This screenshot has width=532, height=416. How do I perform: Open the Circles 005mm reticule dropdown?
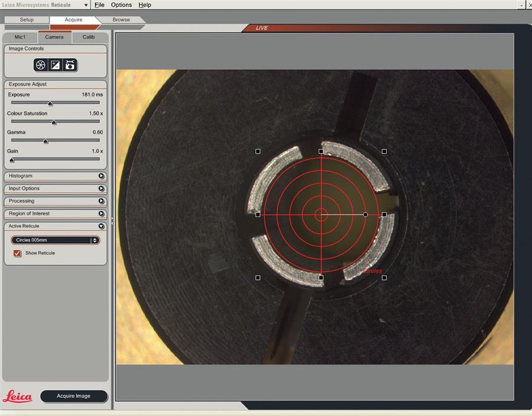tap(56, 240)
